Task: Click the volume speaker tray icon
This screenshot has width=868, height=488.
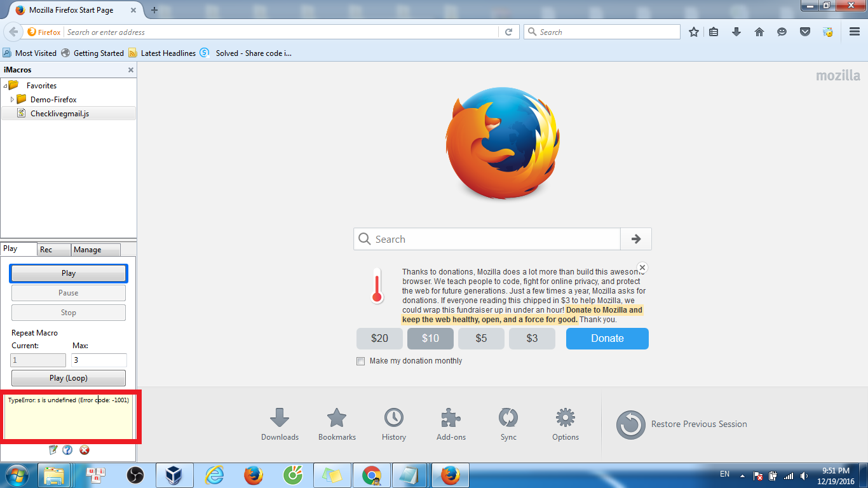Action: pos(804,475)
